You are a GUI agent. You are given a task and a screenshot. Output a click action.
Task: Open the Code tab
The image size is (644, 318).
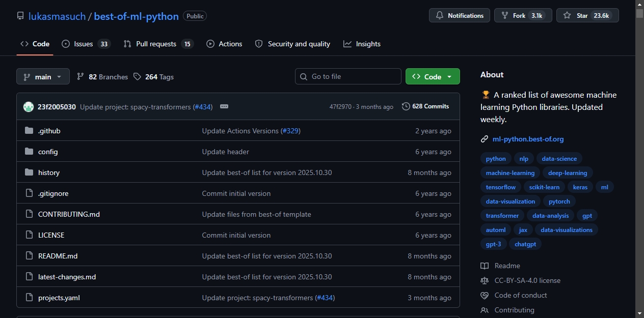point(35,44)
